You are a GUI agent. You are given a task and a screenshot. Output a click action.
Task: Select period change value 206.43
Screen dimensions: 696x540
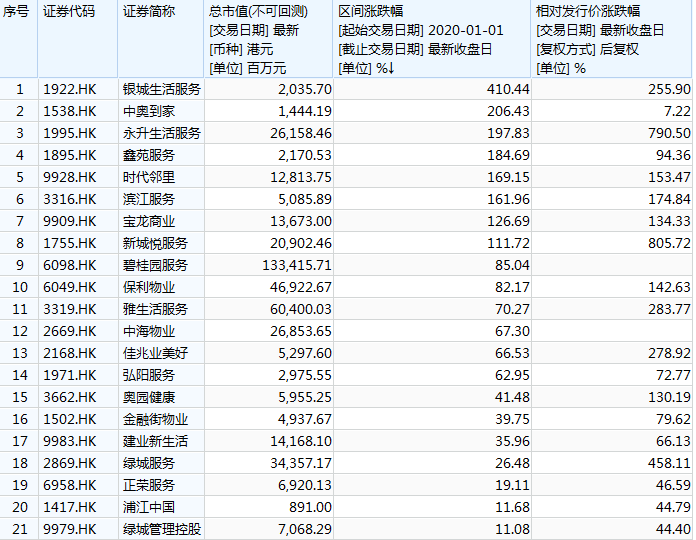click(508, 111)
